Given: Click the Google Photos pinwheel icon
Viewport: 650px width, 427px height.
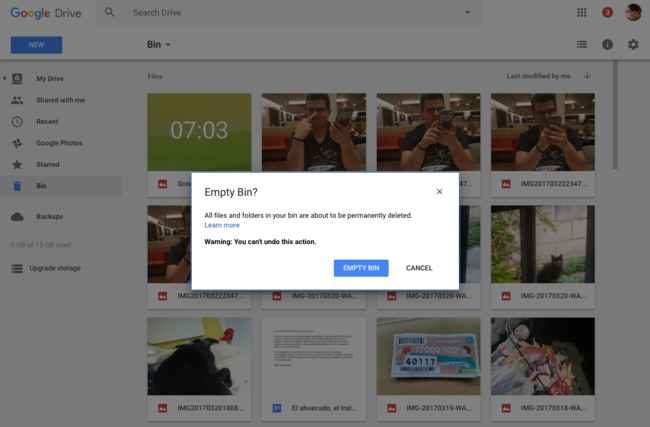Looking at the screenshot, I should coord(17,143).
